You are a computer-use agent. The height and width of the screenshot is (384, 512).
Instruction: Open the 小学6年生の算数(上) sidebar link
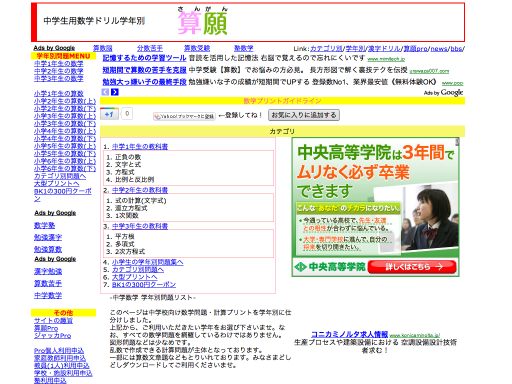click(x=65, y=161)
